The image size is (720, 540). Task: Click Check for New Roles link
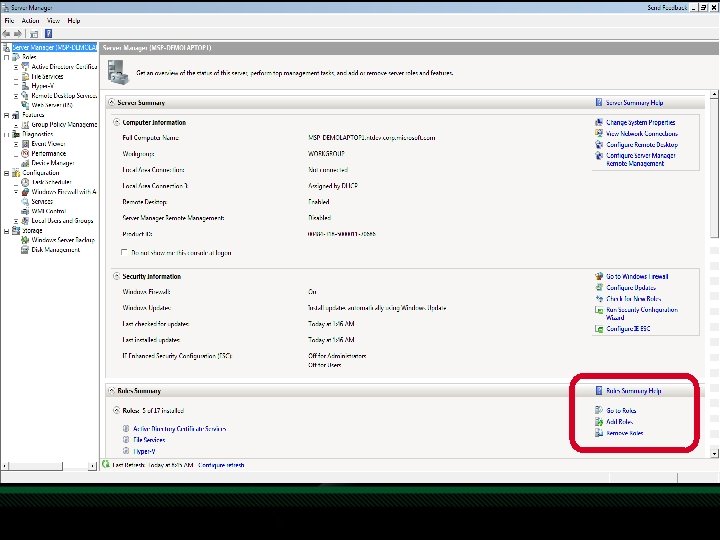(x=634, y=298)
